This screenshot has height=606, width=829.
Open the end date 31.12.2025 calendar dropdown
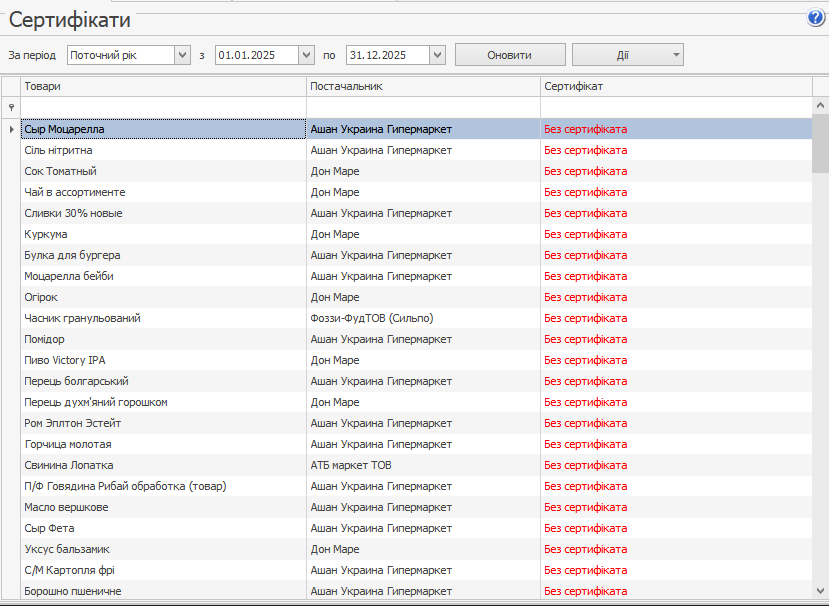point(437,55)
